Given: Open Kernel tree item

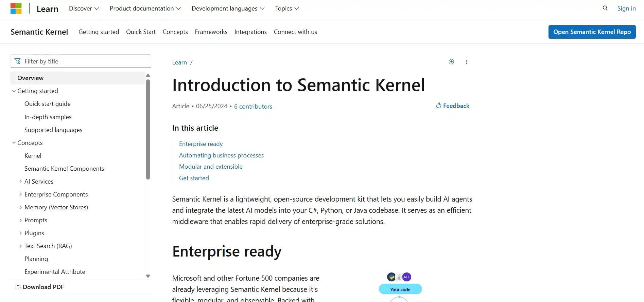Looking at the screenshot, I should [33, 156].
